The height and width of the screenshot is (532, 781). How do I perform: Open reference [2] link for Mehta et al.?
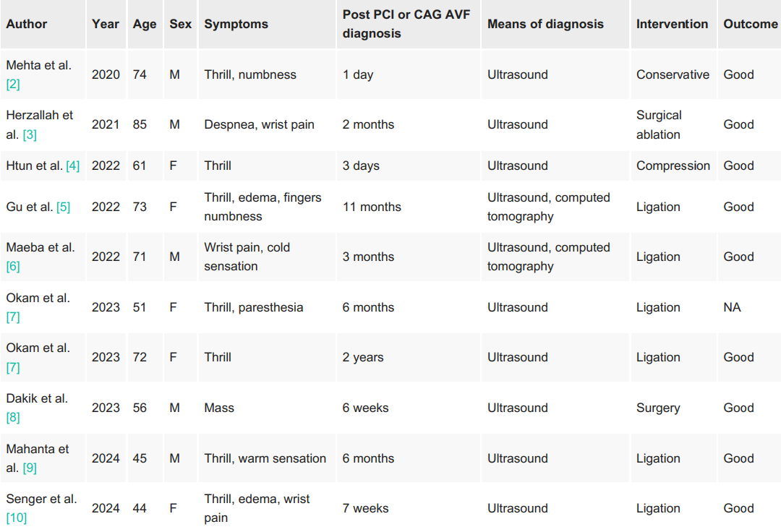coord(13,85)
